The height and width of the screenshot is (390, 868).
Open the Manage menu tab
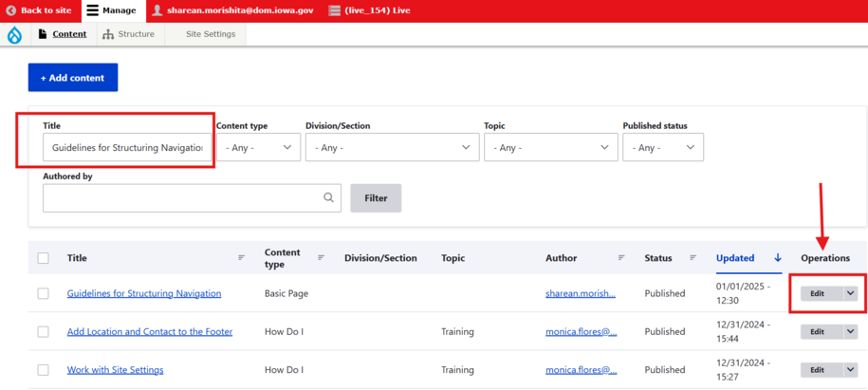(114, 11)
